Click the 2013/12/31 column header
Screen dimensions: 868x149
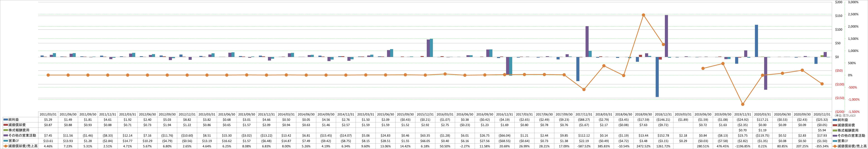[x=267, y=114]
